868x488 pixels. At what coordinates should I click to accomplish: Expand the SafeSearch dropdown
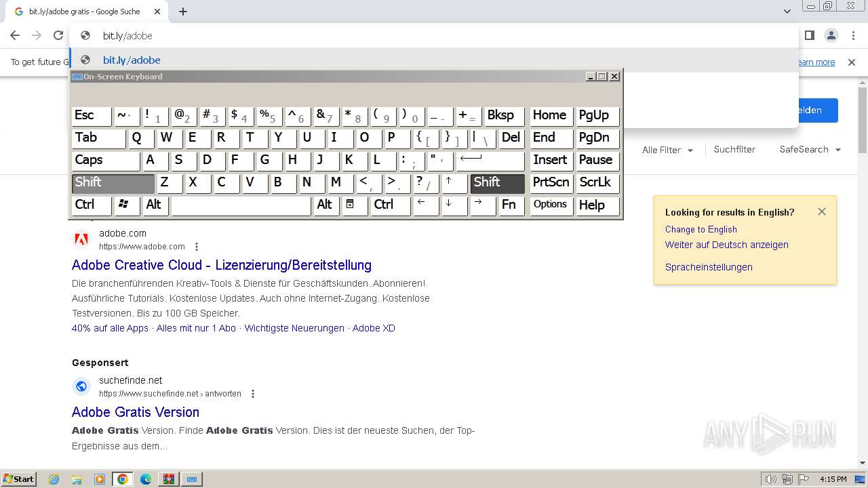(810, 149)
